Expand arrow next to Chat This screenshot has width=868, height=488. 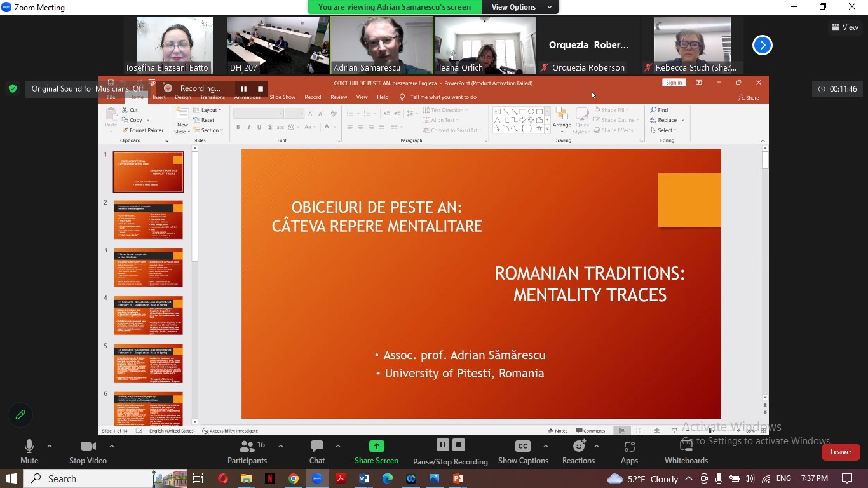coord(337,446)
